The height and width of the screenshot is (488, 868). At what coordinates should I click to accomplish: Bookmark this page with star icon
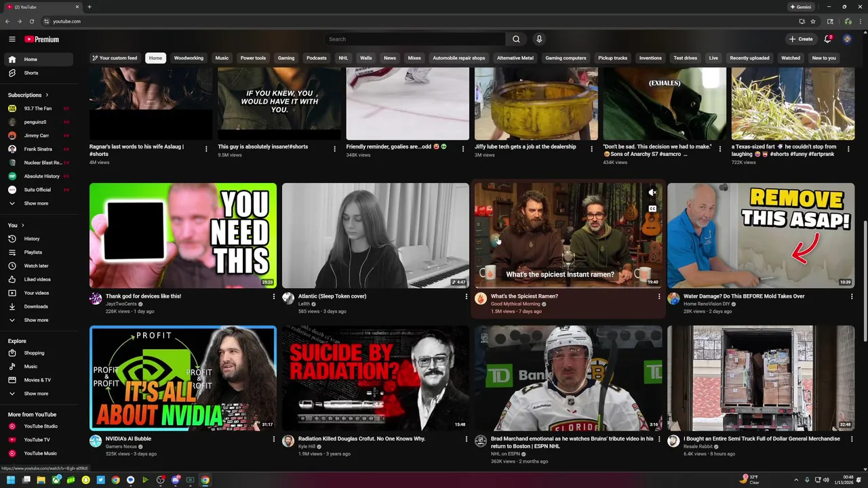click(x=813, y=21)
